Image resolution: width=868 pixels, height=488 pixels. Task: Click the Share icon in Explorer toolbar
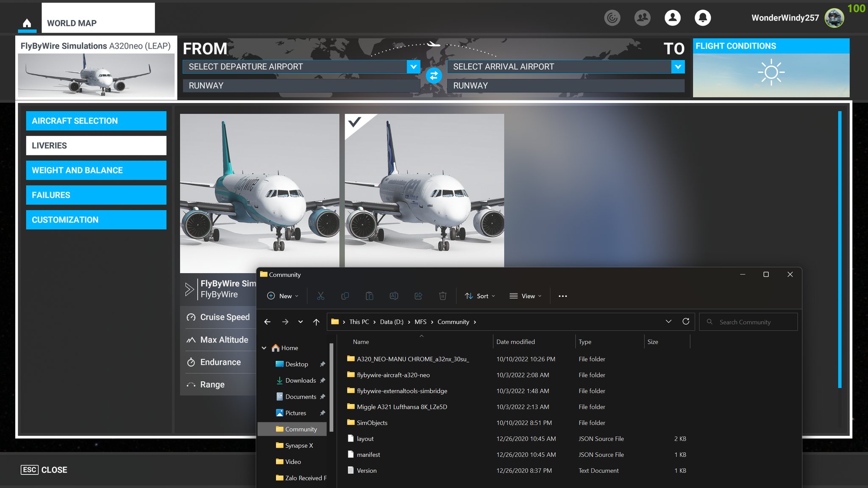[418, 296]
